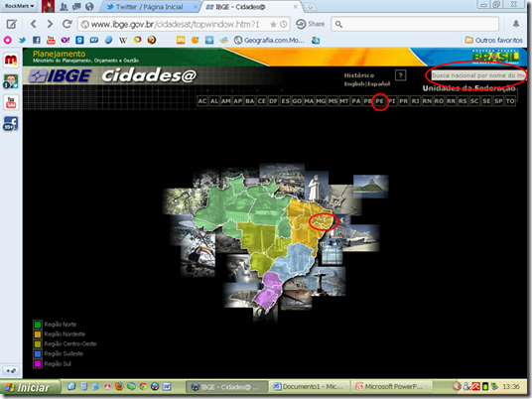Click the browser search box with magnifier

pos(415,24)
